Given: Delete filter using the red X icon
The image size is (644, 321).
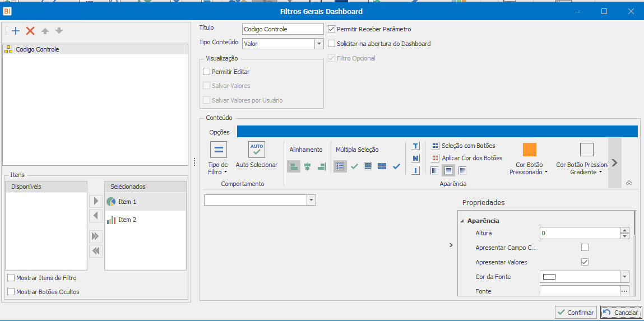Looking at the screenshot, I should [30, 31].
